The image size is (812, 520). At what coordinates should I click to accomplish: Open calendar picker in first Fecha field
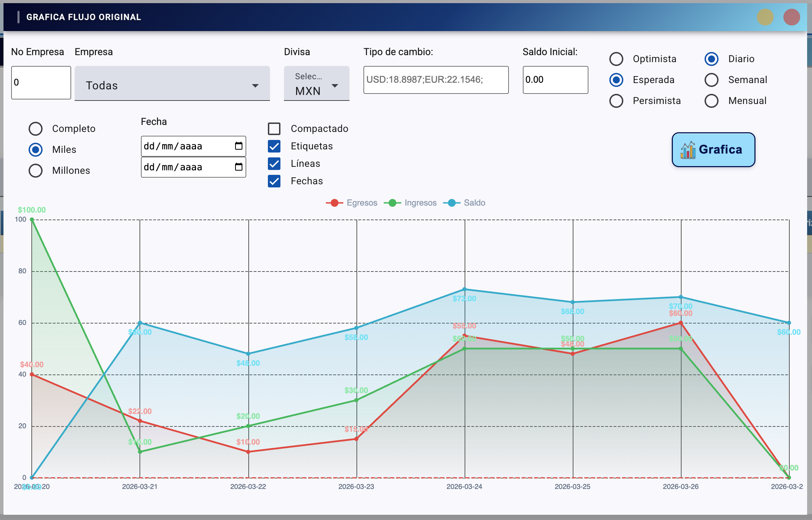239,146
